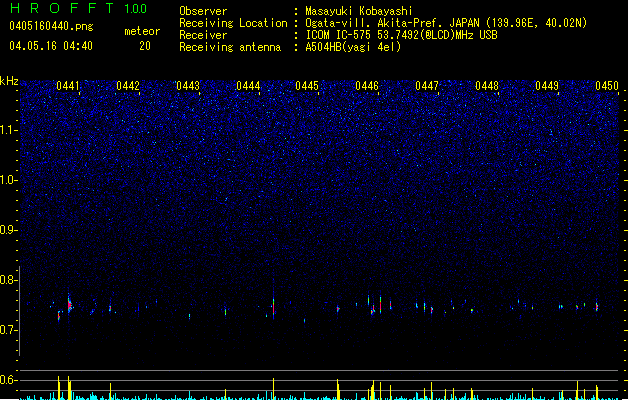Image resolution: width=629 pixels, height=400 pixels.
Task: Click the Receiving Location label
Action: coord(233,23)
